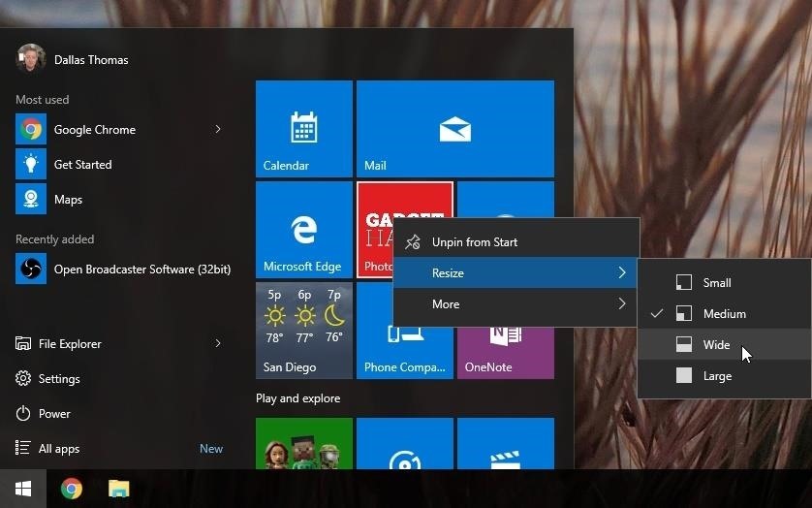Open Chrome from the taskbar
This screenshot has width=812, height=508.
click(72, 489)
